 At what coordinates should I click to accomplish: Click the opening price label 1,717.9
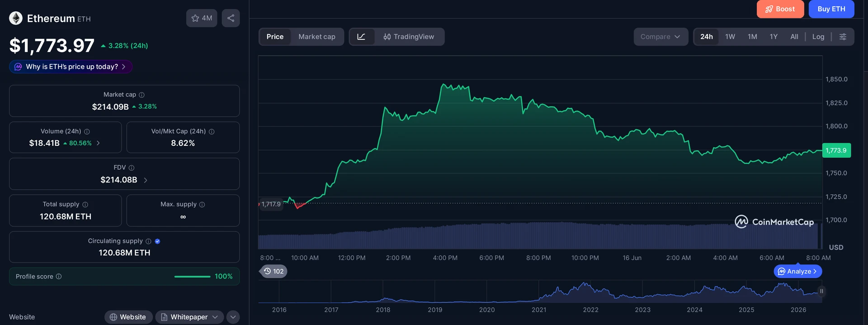[x=271, y=204]
